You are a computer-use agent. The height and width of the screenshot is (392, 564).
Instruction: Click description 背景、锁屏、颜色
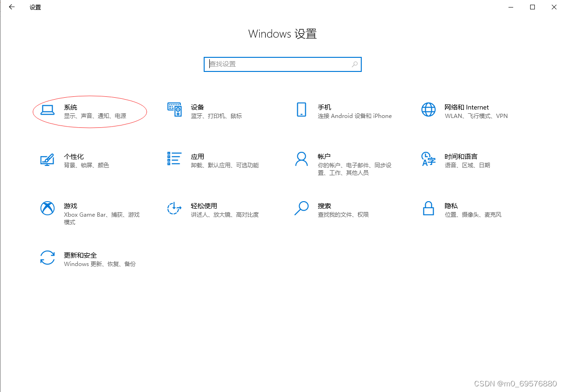(87, 165)
